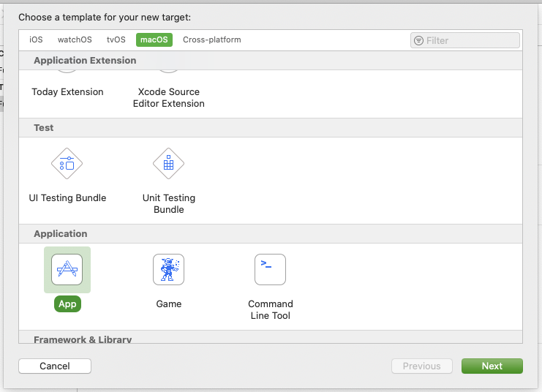Switch to the watchOS tab
Image resolution: width=542 pixels, height=392 pixels.
75,39
